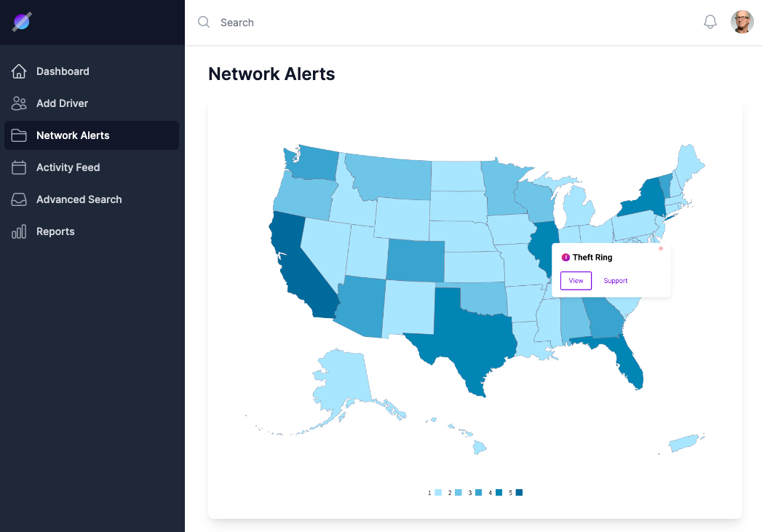Click the Advanced Search inbox icon
Viewport: 762px width, 532px height.
tap(19, 199)
